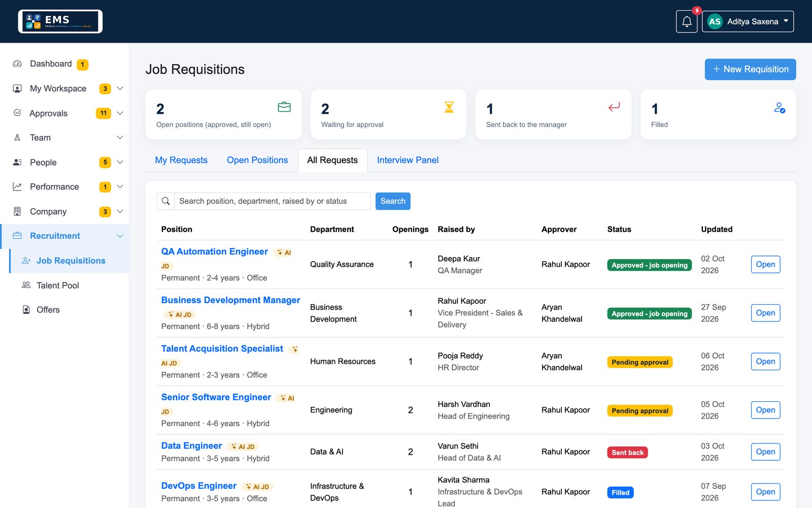Click the person-check icon on Filled card
Image resolution: width=812 pixels, height=508 pixels.
pyautogui.click(x=780, y=108)
